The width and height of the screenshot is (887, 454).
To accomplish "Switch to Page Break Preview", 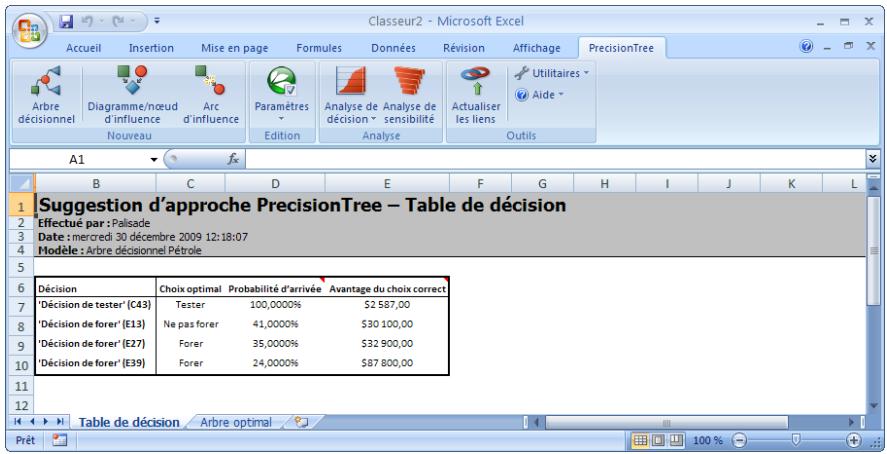I will click(x=677, y=440).
